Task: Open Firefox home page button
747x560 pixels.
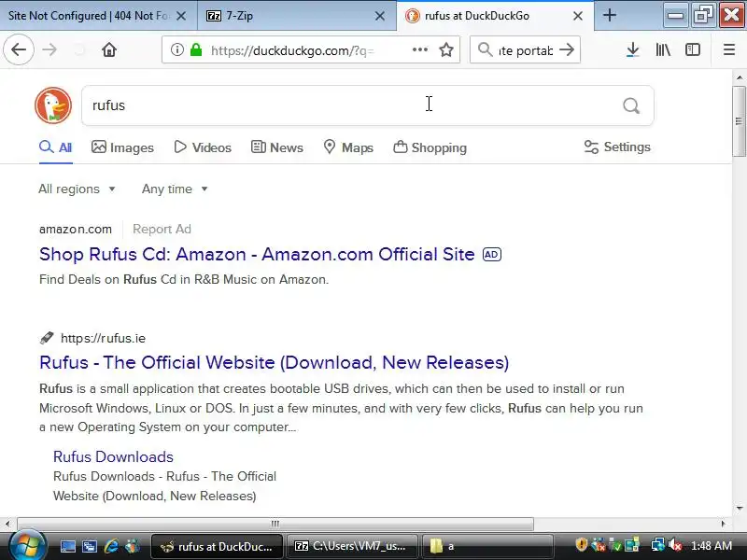Action: pos(109,49)
